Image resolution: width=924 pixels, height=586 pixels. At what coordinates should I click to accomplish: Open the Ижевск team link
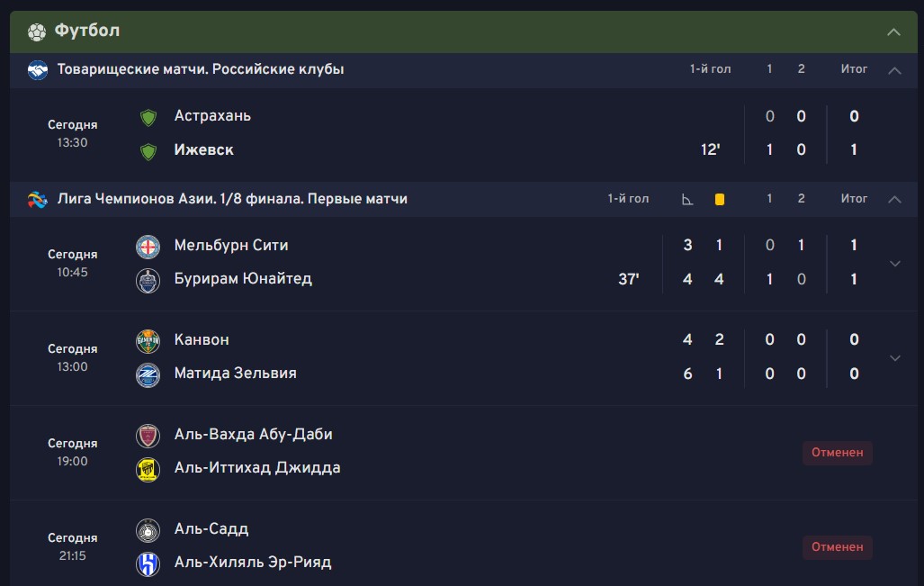[203, 150]
